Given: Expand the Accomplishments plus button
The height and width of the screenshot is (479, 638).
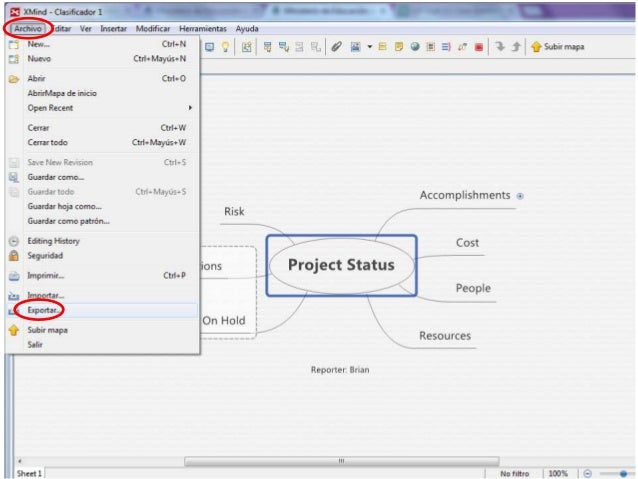Looking at the screenshot, I should tap(520, 196).
